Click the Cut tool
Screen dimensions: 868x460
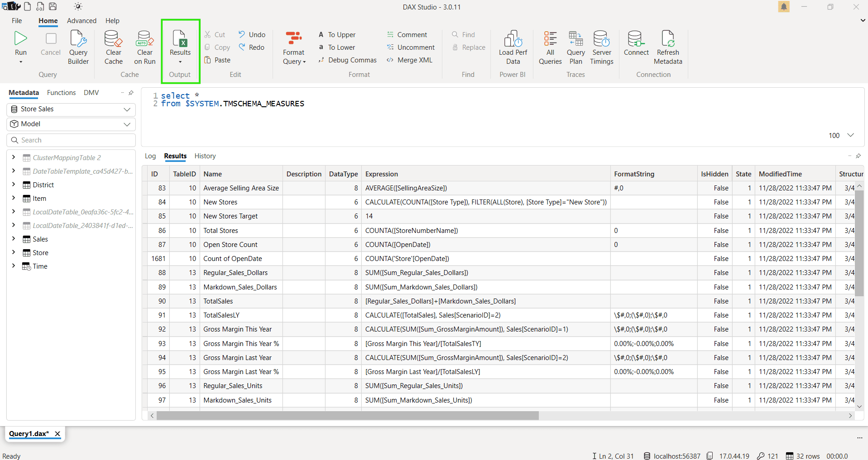click(x=215, y=34)
